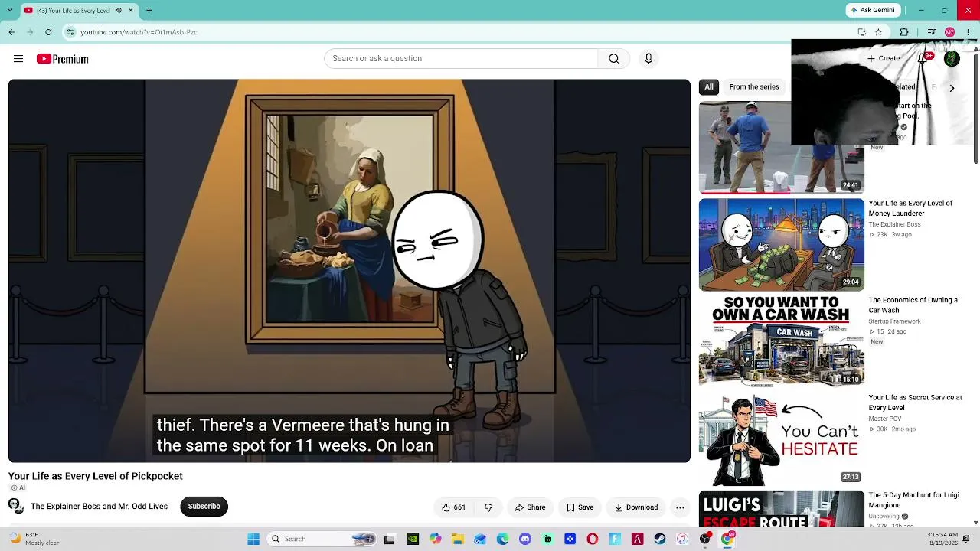Open the 24:41 recommended video thumbnail
The width and height of the screenshot is (980, 551).
pyautogui.click(x=781, y=147)
